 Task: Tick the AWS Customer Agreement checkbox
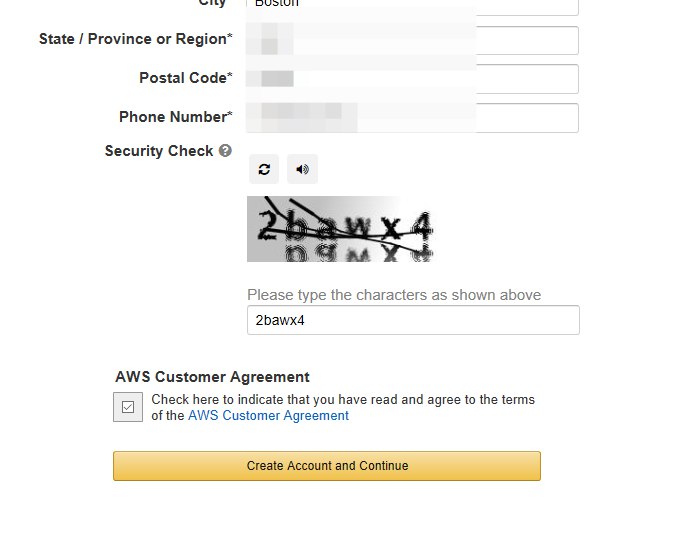(128, 407)
